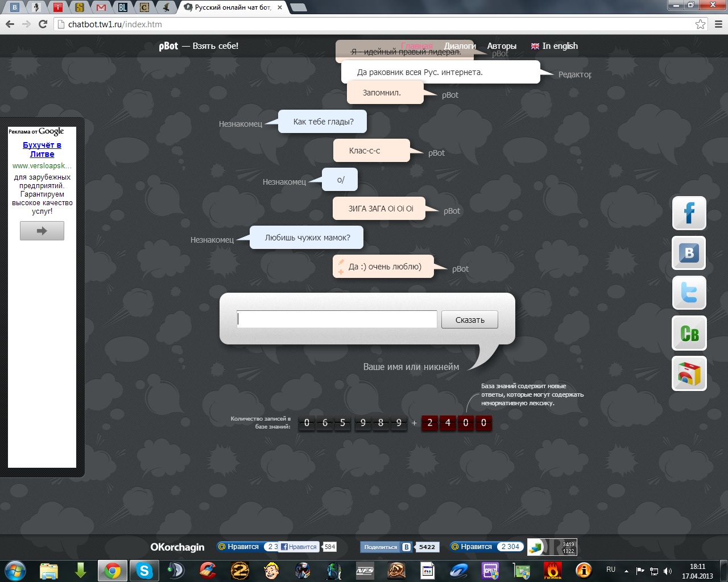Click the Google Chrome taskbar icon
The image size is (728, 582).
[x=113, y=570]
